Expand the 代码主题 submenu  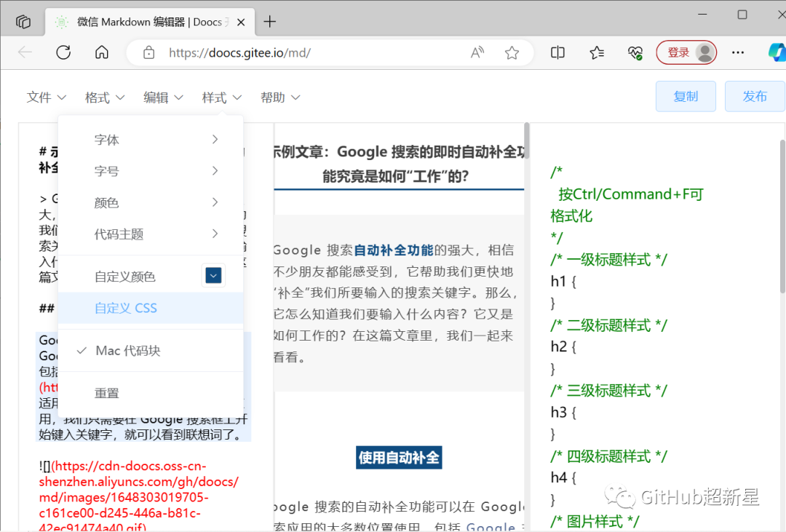(x=151, y=234)
